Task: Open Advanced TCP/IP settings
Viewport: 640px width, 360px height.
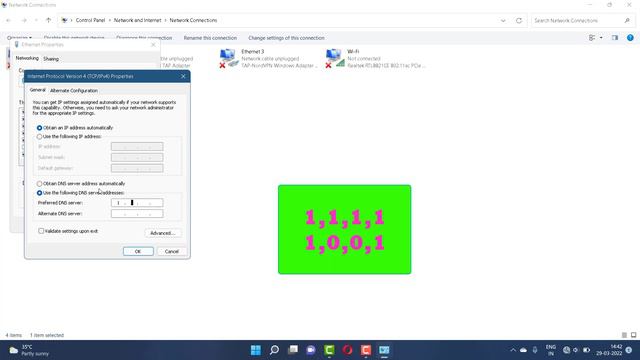Action: [162, 233]
